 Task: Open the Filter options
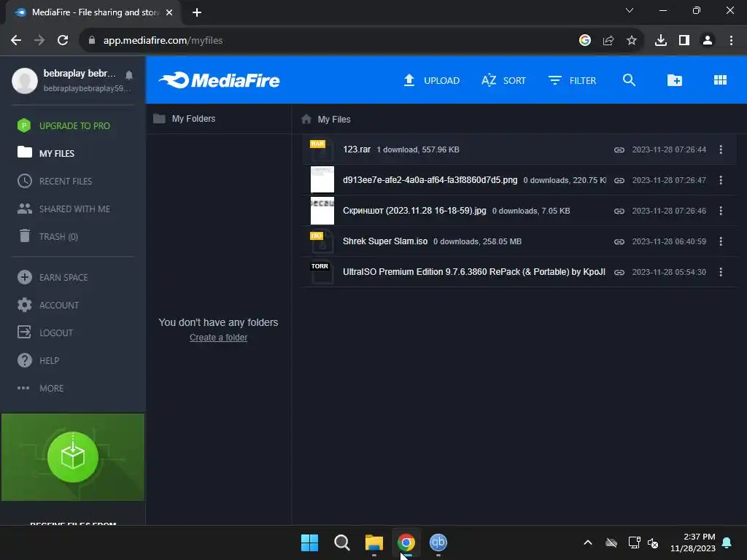(x=572, y=80)
